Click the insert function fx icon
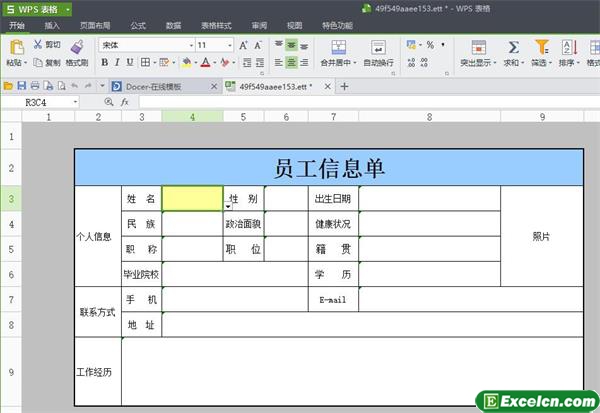600x413 pixels. 125,102
